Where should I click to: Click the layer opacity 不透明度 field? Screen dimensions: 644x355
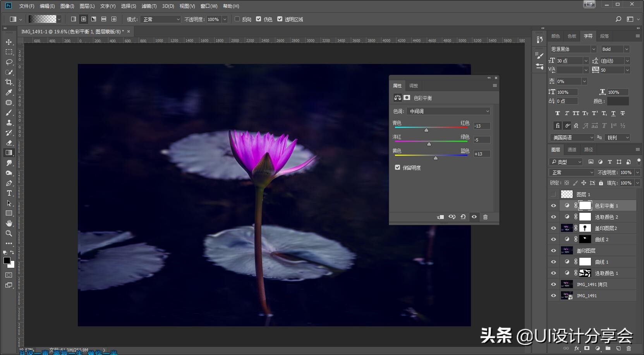pos(626,172)
